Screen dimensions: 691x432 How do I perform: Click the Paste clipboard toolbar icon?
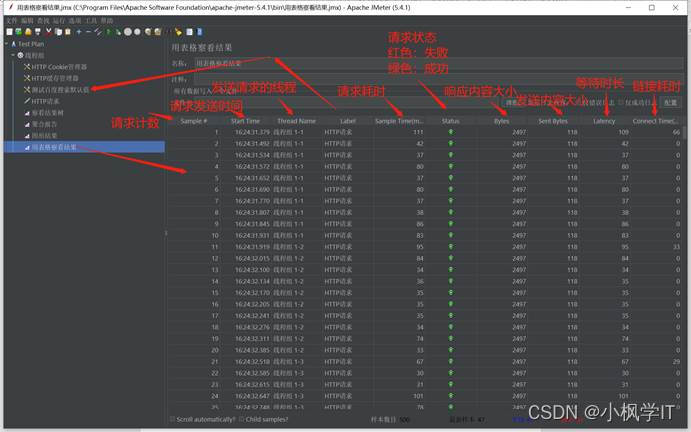pos(67,32)
